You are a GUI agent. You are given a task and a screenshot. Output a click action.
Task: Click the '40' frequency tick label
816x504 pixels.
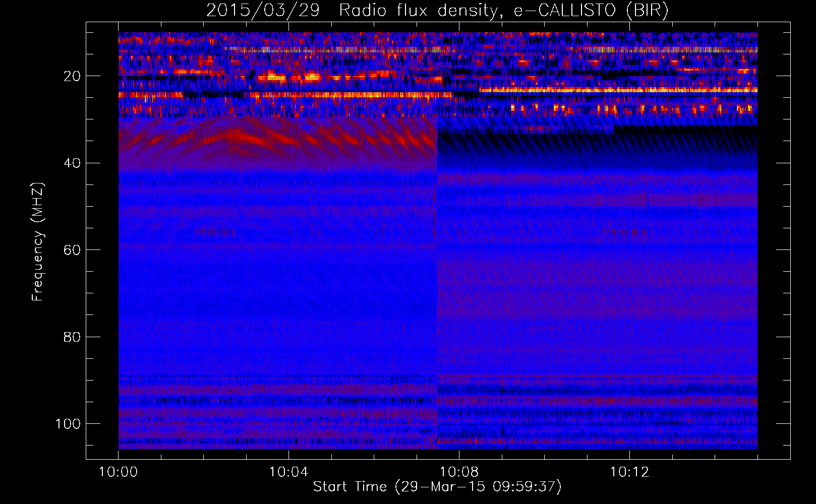tap(72, 163)
